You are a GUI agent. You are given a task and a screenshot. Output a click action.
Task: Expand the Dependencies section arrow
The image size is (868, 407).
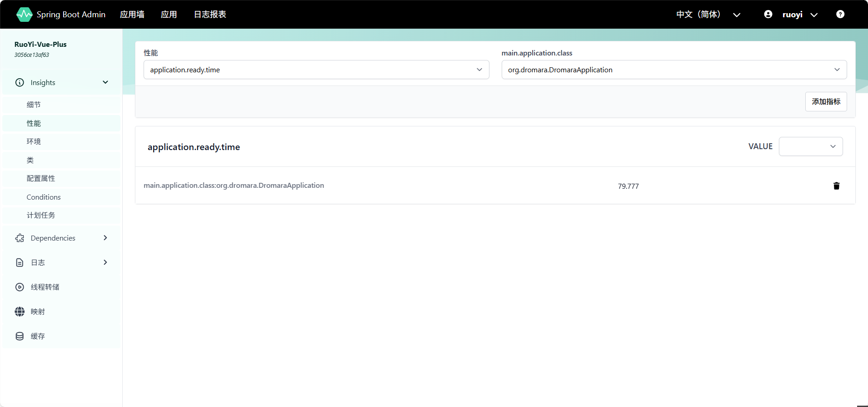point(105,238)
